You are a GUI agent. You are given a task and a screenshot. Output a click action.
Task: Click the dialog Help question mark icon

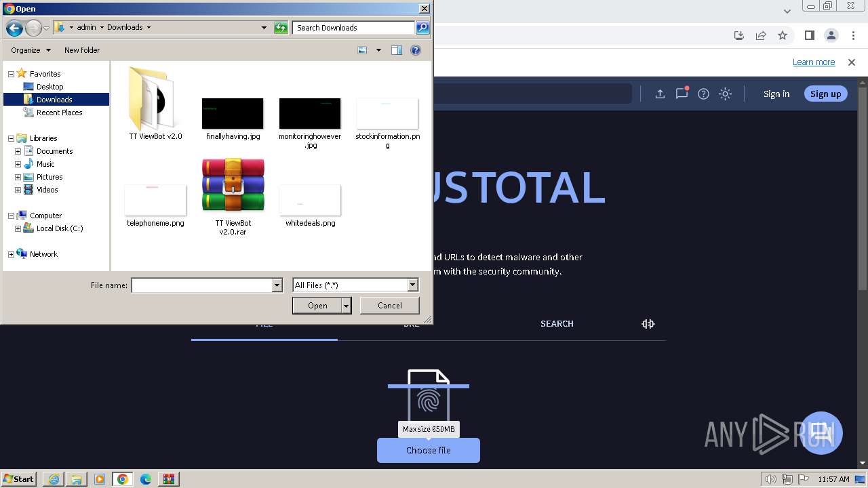(x=416, y=50)
